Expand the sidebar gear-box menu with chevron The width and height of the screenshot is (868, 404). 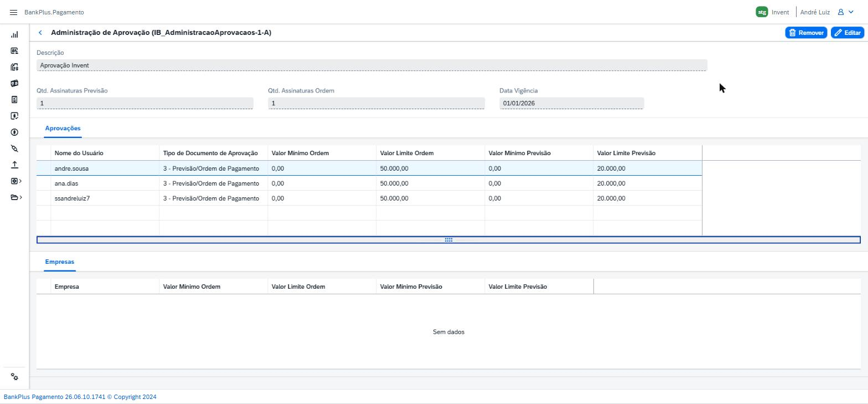(x=16, y=181)
